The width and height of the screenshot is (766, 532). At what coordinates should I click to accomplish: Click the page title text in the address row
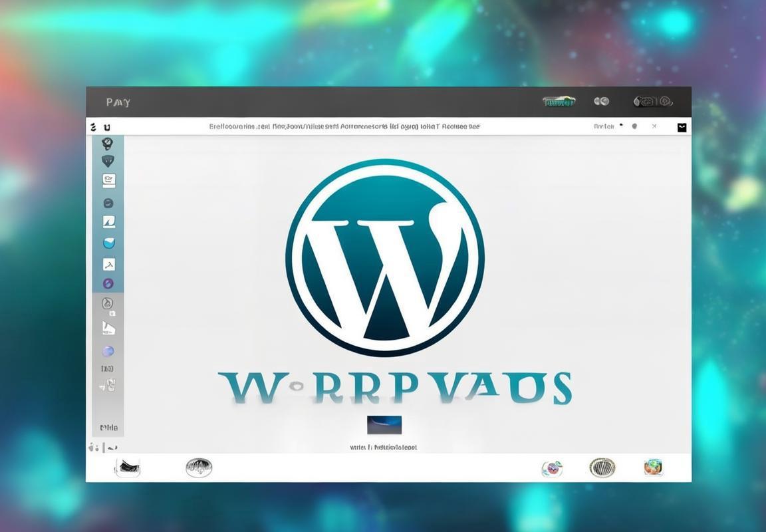coord(344,126)
